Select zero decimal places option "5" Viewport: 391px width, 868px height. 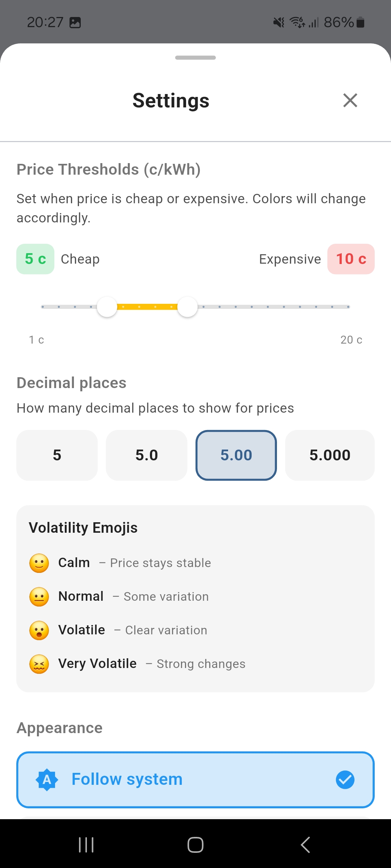click(x=57, y=455)
